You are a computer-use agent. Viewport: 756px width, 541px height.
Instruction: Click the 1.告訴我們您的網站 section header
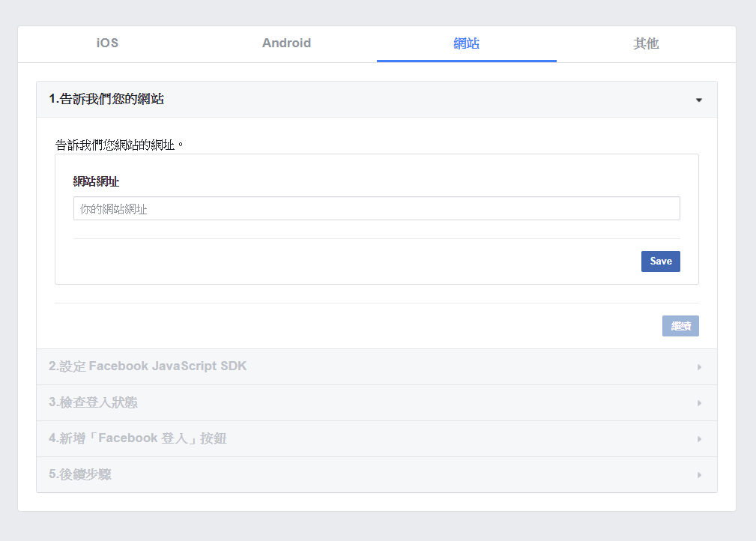click(377, 100)
